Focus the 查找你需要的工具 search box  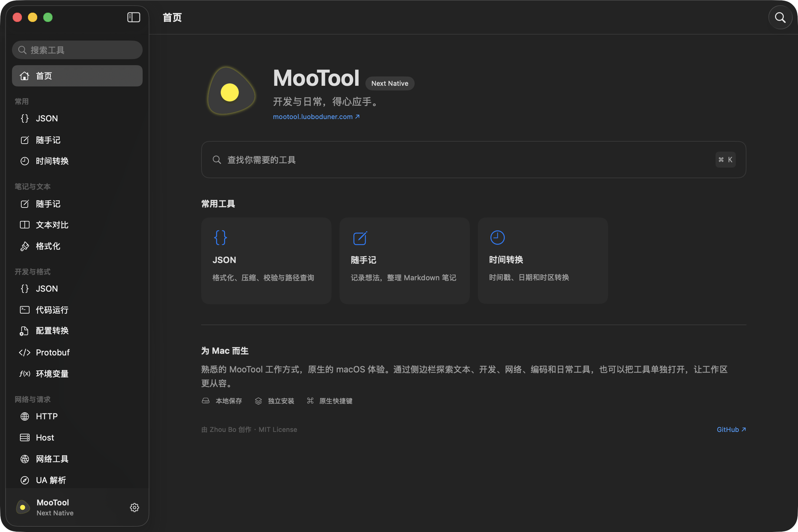click(473, 160)
